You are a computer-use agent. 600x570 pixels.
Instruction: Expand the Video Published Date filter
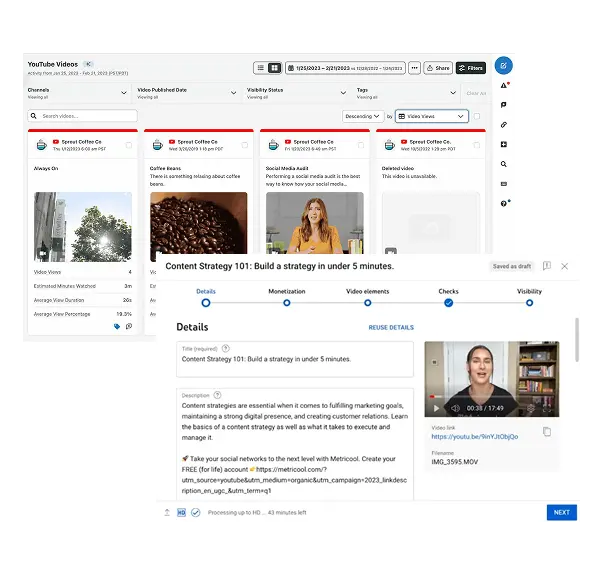point(187,93)
